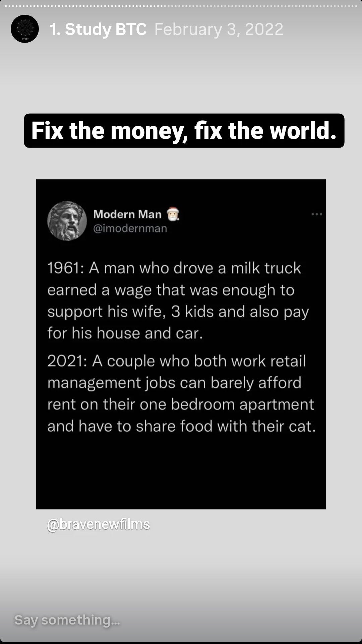
Task: Focus the "Say something…" reply field
Action: [x=67, y=620]
